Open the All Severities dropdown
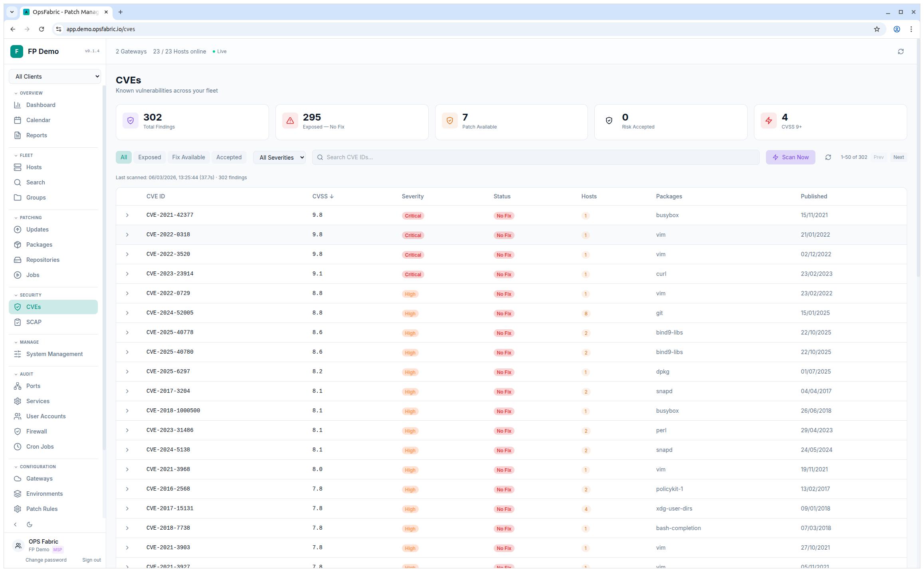 pyautogui.click(x=279, y=157)
